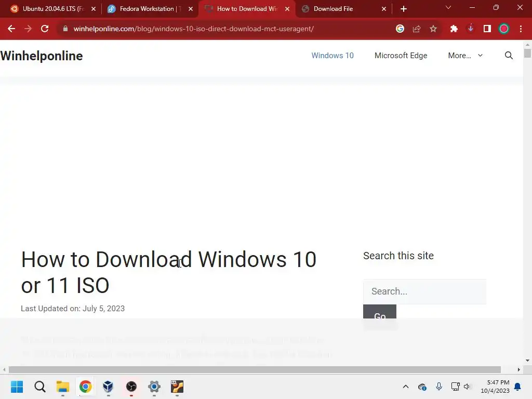Viewport: 532px width, 399px height.
Task: Click the address bar URL
Action: pyautogui.click(x=193, y=29)
